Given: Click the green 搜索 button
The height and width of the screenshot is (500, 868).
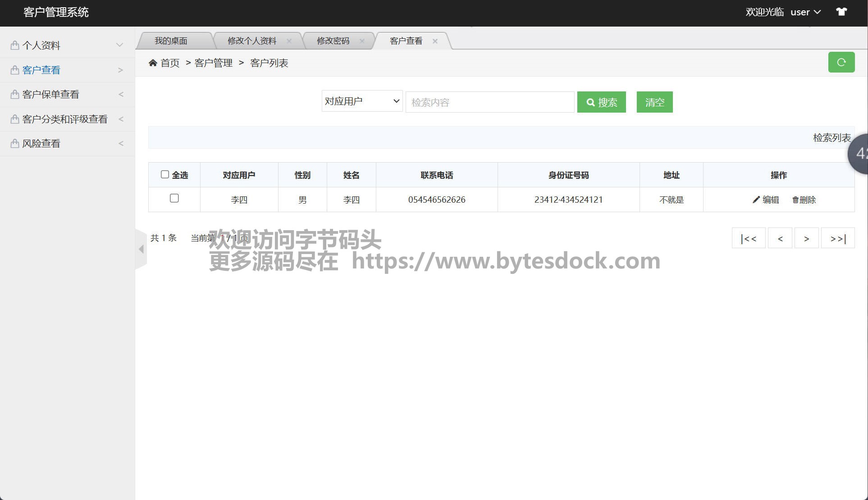Looking at the screenshot, I should (x=601, y=102).
